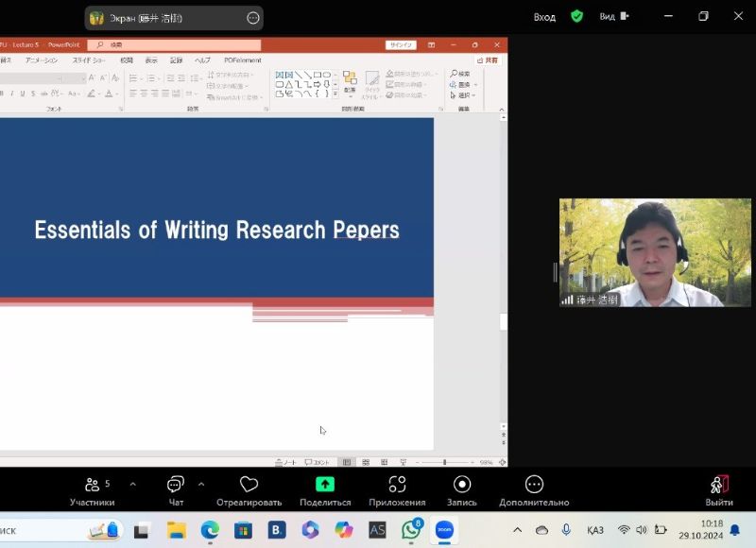Click the Вход sign-in button
This screenshot has height=548, width=756.
click(544, 16)
